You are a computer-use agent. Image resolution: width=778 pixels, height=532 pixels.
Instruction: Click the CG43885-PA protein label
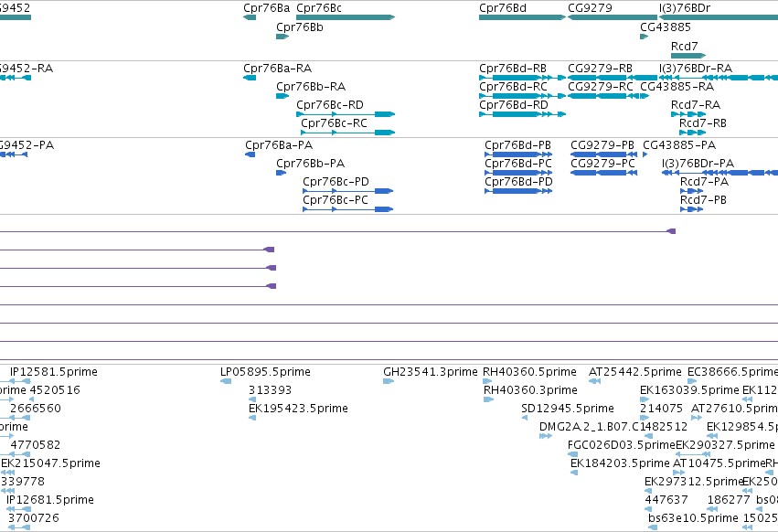coord(679,145)
